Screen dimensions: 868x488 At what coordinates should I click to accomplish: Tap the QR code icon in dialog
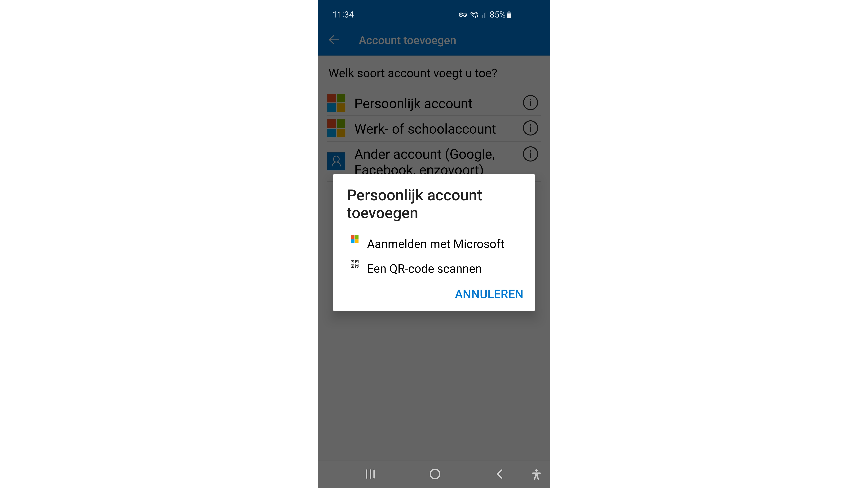click(x=354, y=264)
